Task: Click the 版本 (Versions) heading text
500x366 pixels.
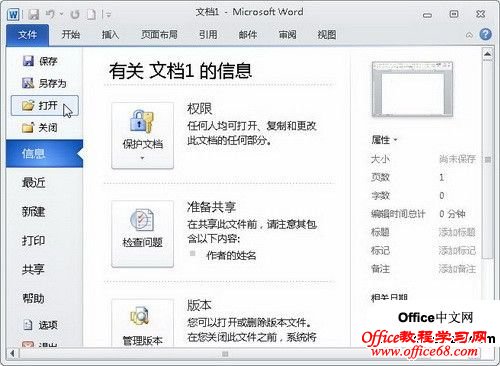Action: point(199,305)
